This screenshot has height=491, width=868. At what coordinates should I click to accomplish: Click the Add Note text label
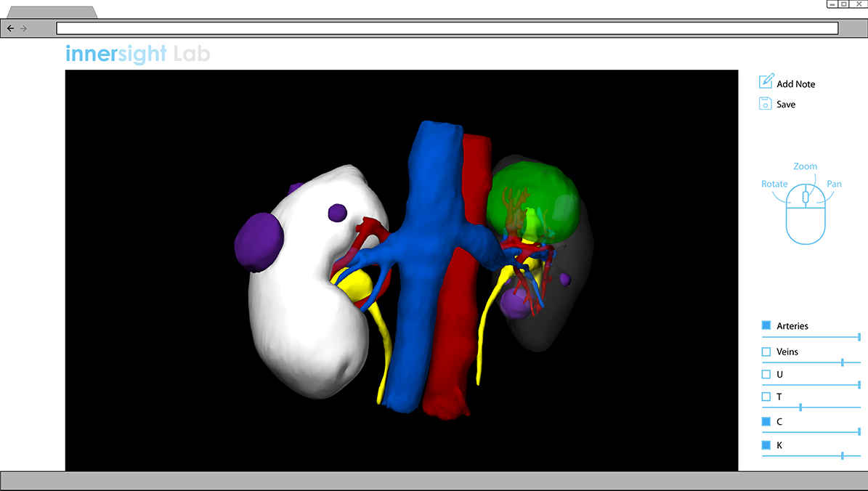(795, 84)
